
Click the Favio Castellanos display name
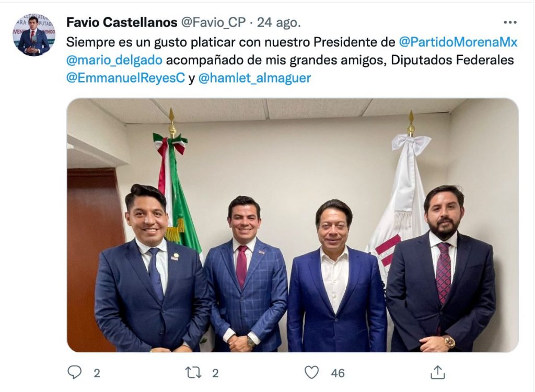(122, 22)
